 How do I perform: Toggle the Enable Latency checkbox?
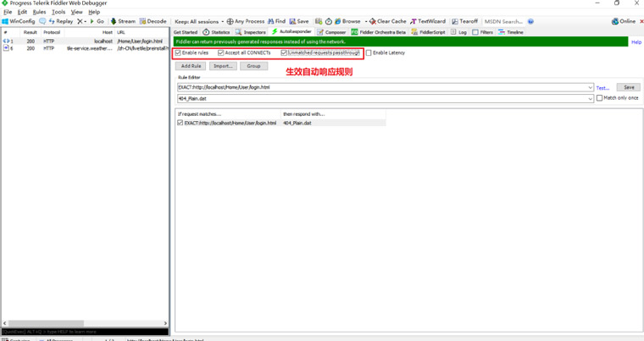pyautogui.click(x=369, y=52)
